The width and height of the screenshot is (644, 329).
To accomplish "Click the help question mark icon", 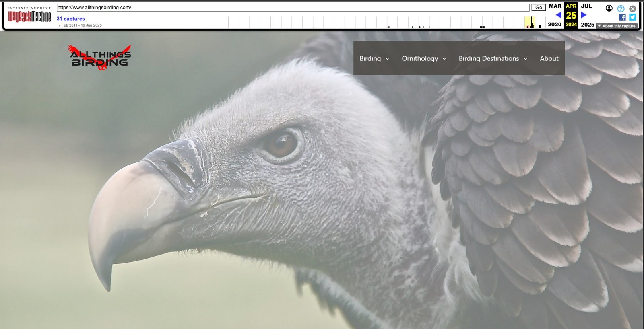I will pyautogui.click(x=621, y=8).
